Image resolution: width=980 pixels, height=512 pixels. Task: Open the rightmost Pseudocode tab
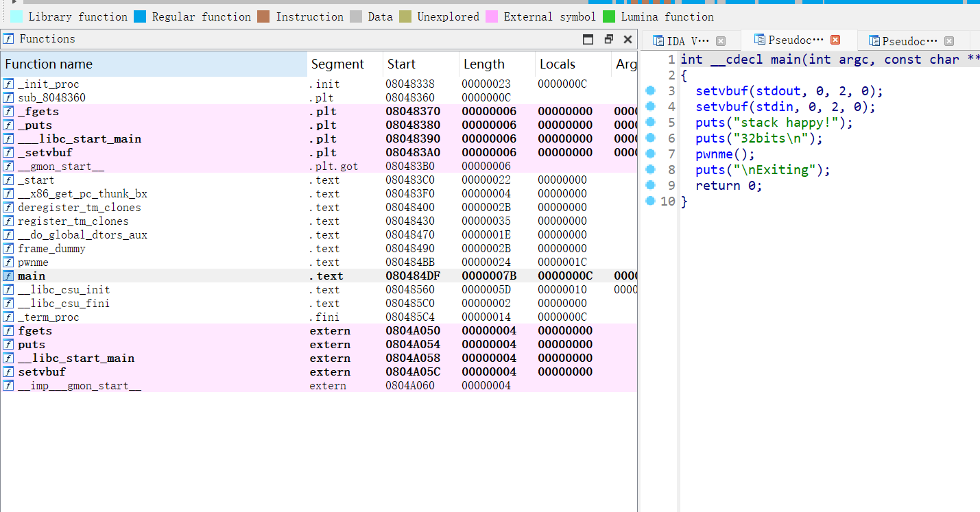[909, 41]
